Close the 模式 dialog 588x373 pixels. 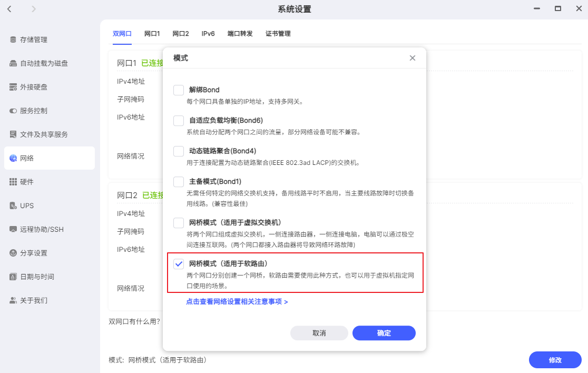coord(413,58)
